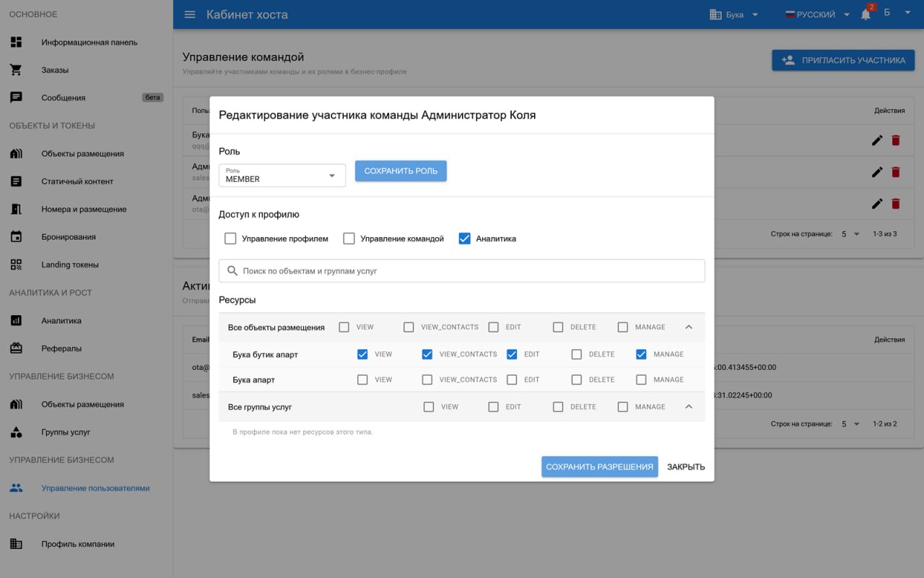This screenshot has width=924, height=578.
Task: Click the Бука бутик апарт row label
Action: [265, 355]
